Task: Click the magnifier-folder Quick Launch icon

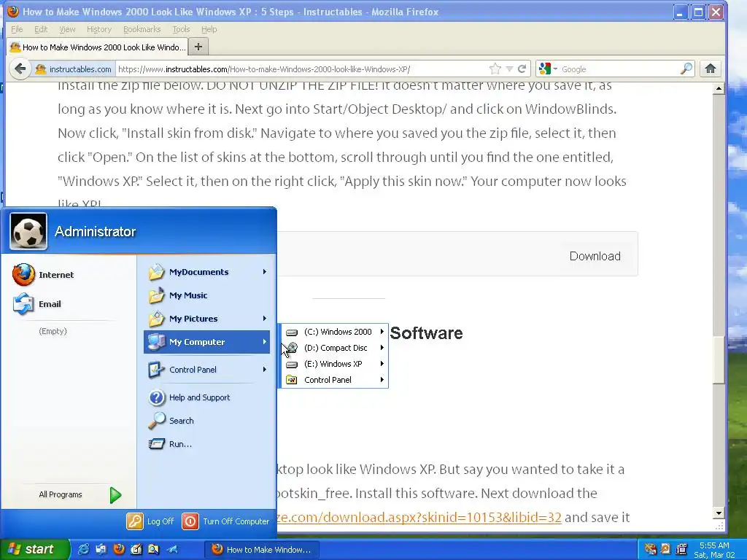Action: (153, 549)
